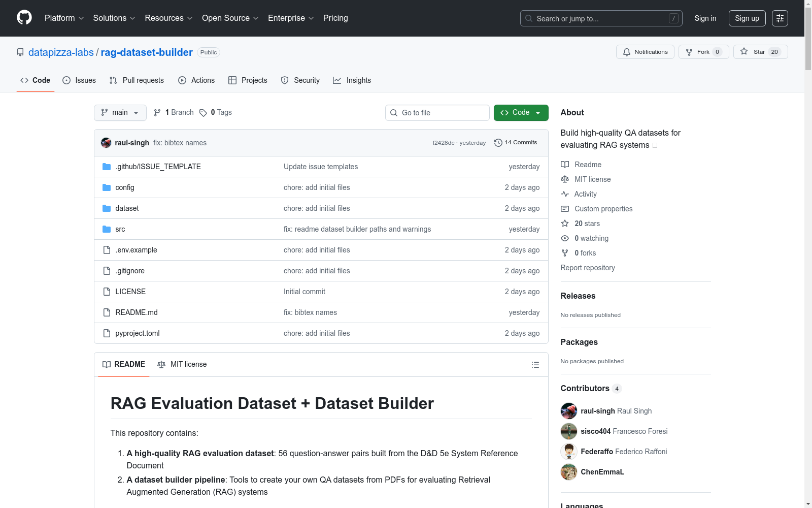Open raul-singh contributor avatar
This screenshot has height=508, width=812.
click(x=569, y=411)
